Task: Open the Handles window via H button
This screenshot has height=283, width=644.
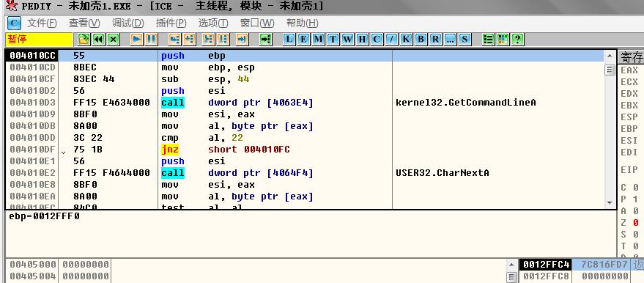Action: tap(362, 40)
